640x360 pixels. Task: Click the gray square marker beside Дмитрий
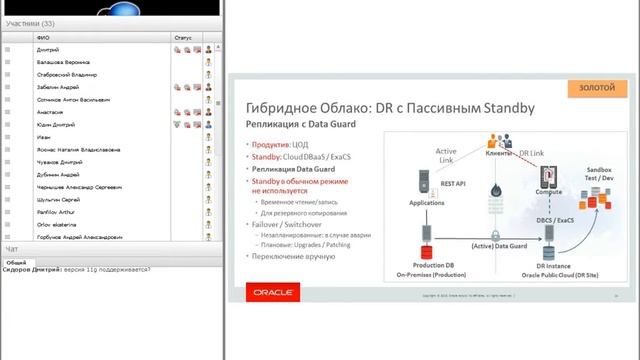[x=7, y=50]
